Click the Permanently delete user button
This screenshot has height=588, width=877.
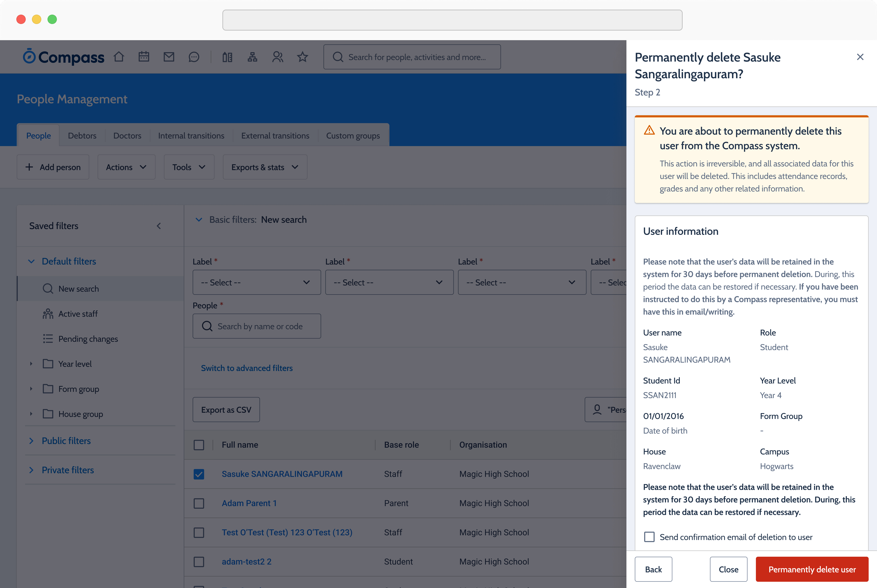(812, 569)
